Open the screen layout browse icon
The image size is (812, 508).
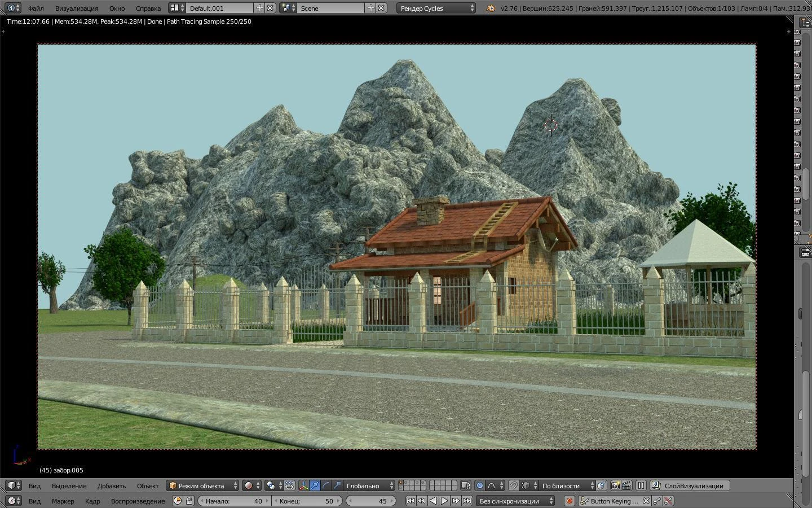click(178, 8)
